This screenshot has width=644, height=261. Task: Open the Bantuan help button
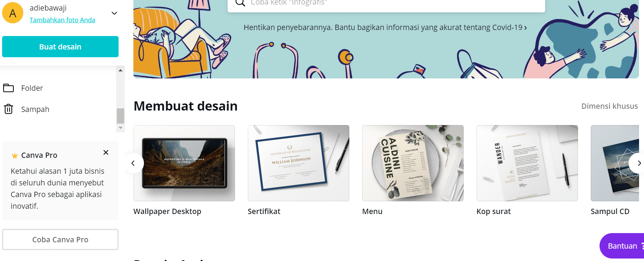[x=622, y=246]
